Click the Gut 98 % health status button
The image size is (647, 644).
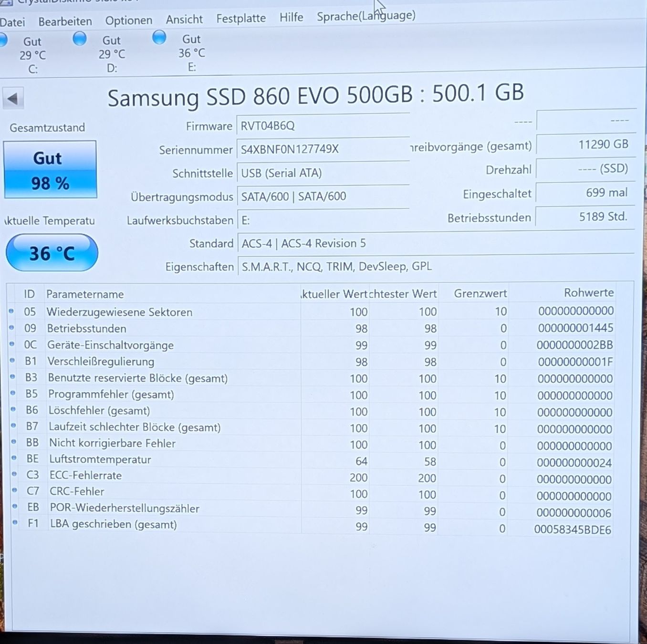50,169
